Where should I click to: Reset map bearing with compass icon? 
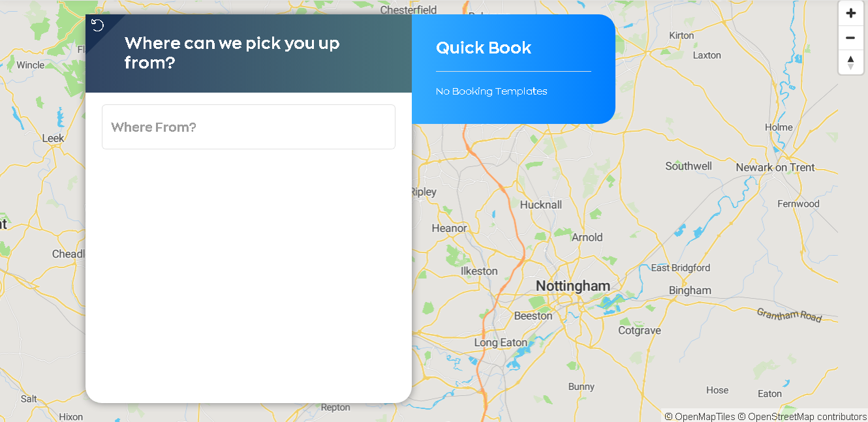(850, 63)
